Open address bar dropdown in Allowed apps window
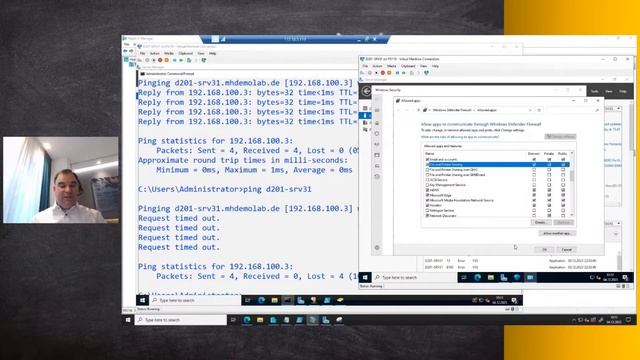Screen dimensions: 640x360 (530, 110)
